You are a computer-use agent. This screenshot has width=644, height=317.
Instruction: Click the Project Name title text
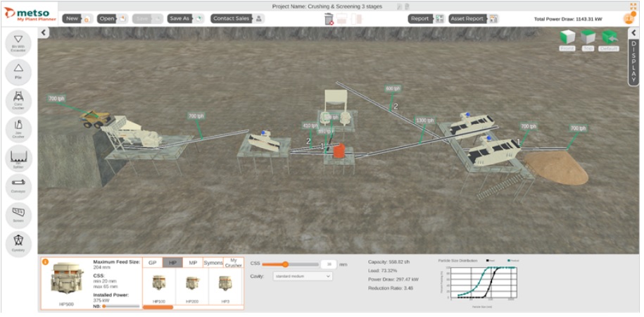click(327, 6)
